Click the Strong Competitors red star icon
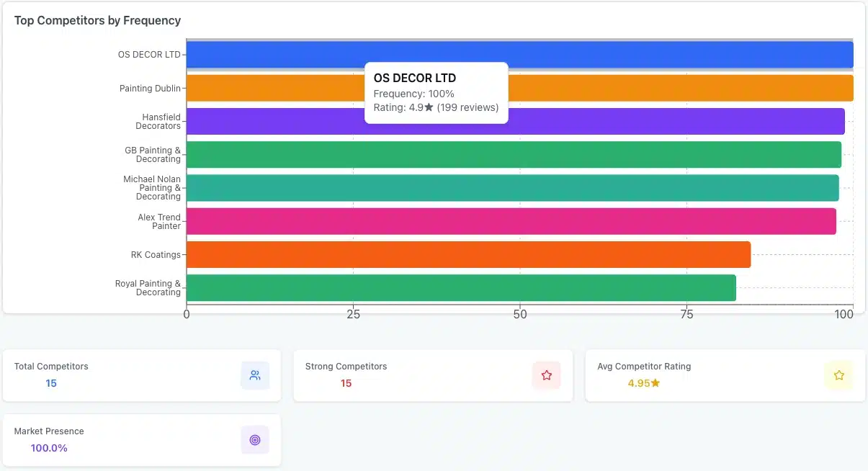 pyautogui.click(x=547, y=375)
